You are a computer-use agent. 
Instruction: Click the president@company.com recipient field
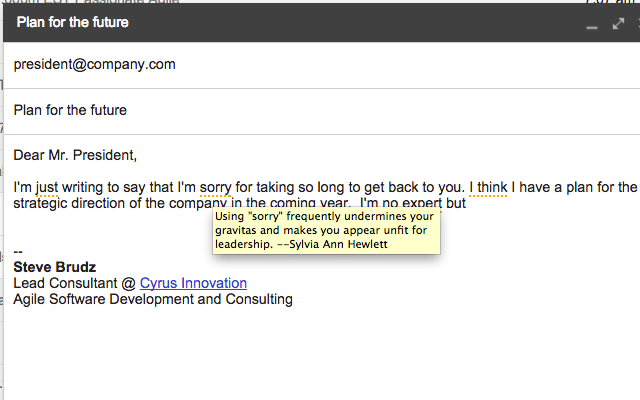(322, 64)
